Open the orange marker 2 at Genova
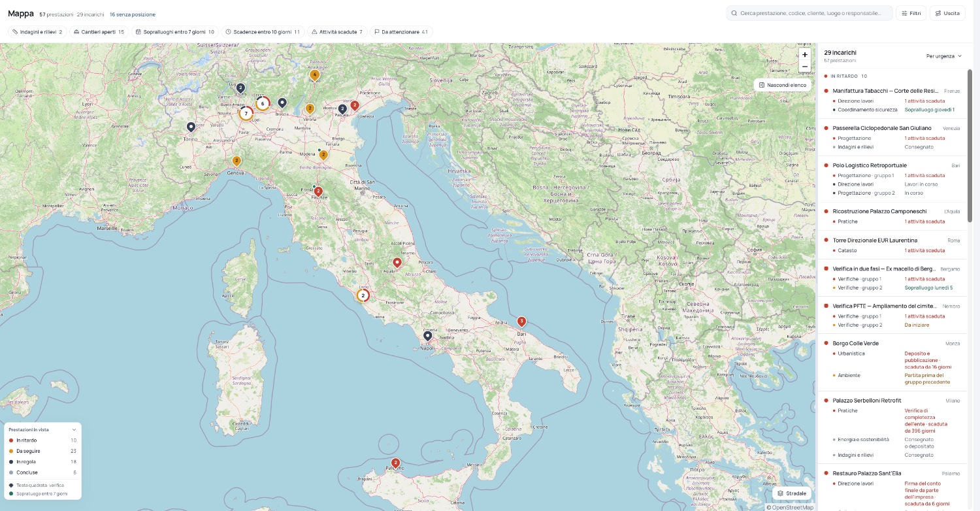Image resolution: width=980 pixels, height=511 pixels. [237, 161]
